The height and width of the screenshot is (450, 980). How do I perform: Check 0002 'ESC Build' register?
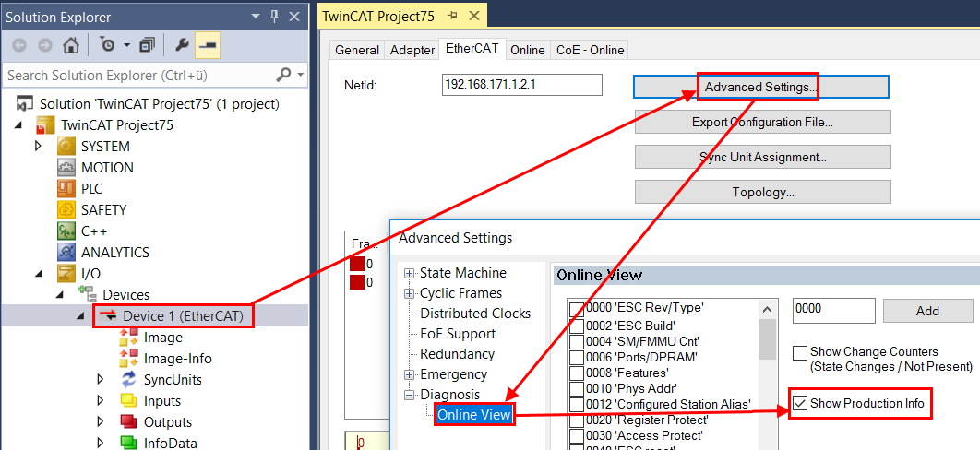[576, 326]
